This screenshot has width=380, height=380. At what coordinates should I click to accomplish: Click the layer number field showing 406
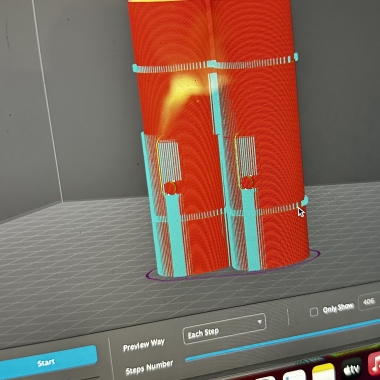click(369, 302)
